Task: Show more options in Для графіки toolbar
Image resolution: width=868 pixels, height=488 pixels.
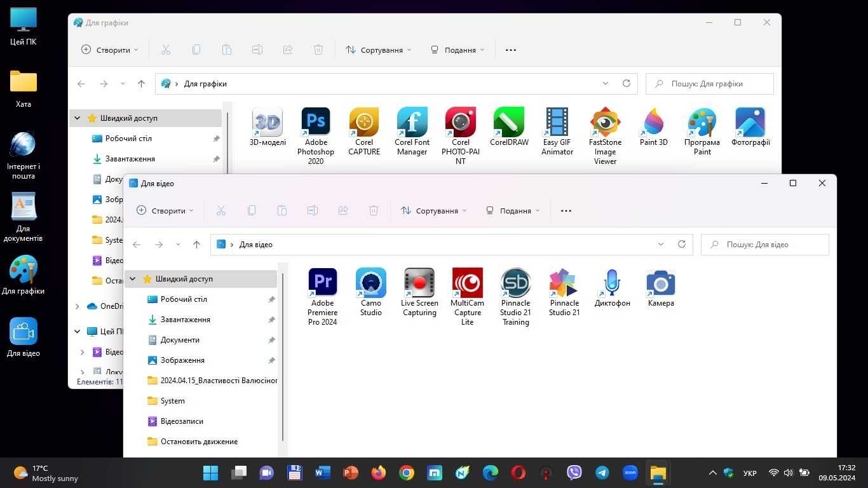Action: point(511,50)
